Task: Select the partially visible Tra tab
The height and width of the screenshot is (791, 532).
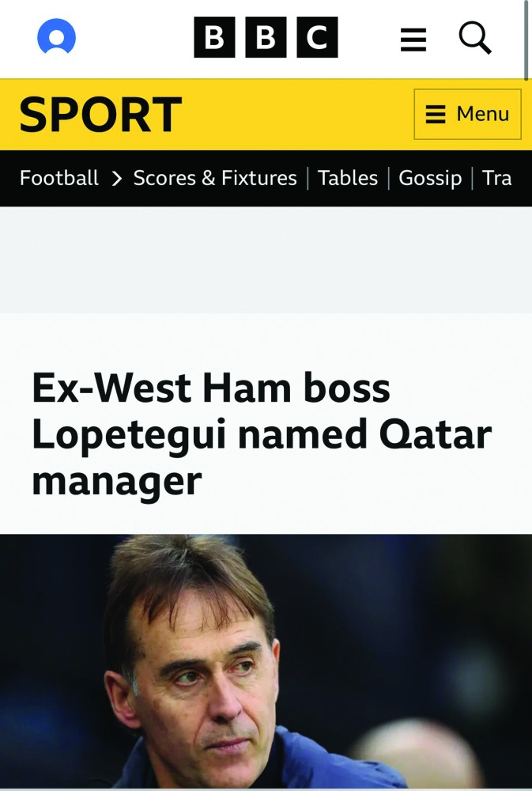Action: pos(497,178)
